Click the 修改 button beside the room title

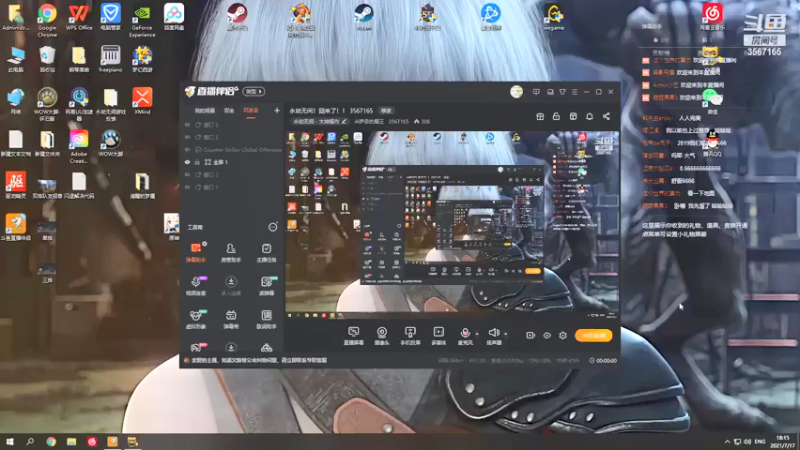click(386, 111)
